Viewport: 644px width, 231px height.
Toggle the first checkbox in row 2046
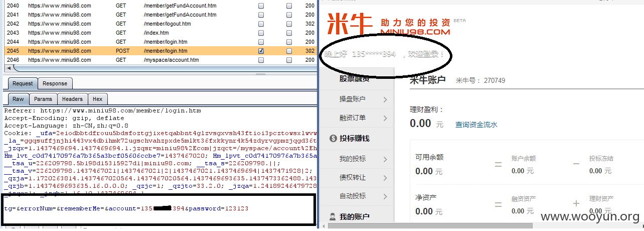click(261, 60)
